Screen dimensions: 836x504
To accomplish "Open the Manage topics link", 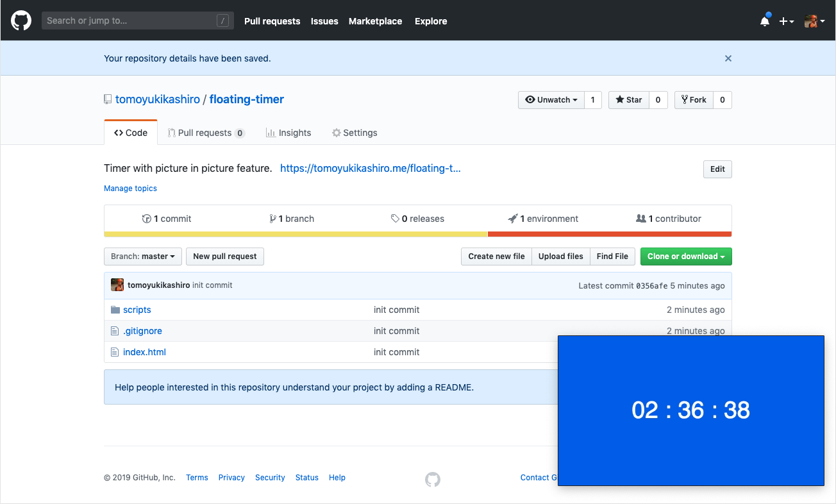I will pyautogui.click(x=130, y=188).
